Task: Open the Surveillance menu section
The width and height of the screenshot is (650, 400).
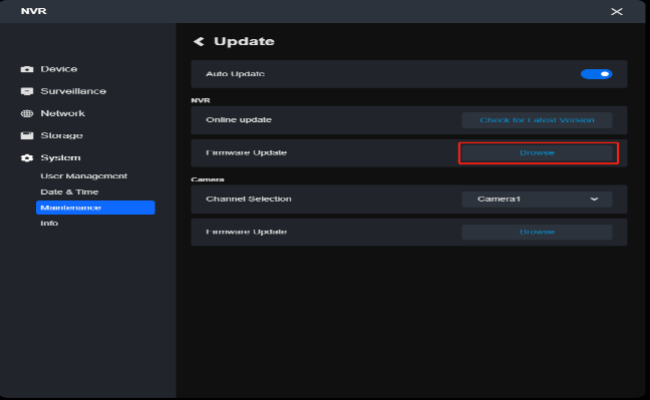Action: point(73,91)
